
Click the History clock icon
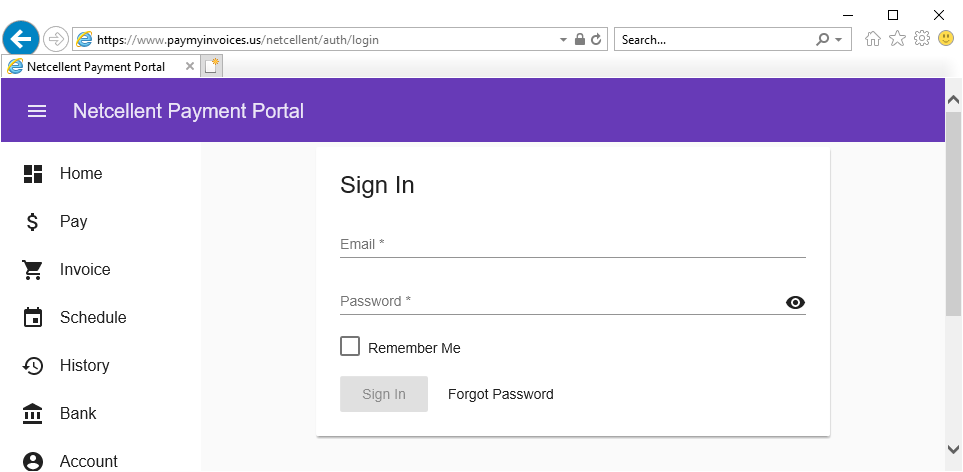(x=33, y=366)
